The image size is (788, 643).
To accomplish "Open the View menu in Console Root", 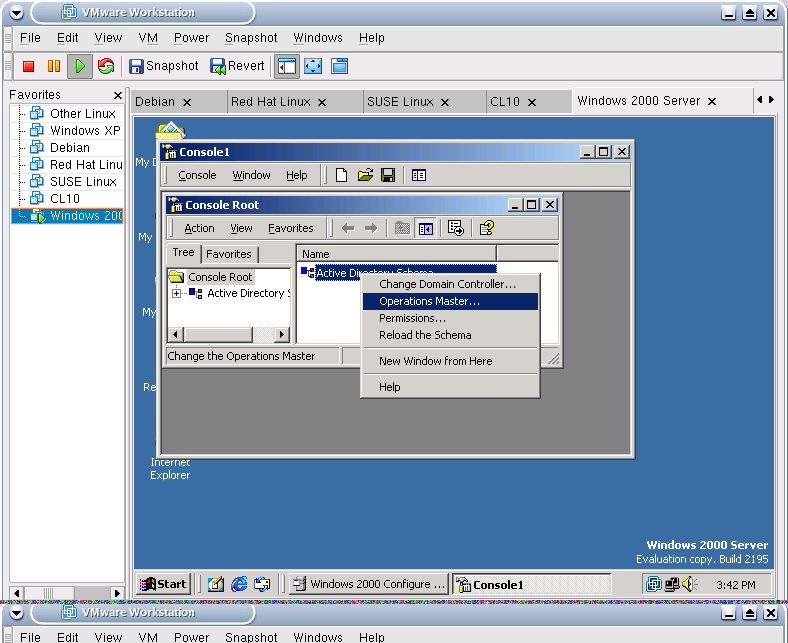I will pos(241,228).
